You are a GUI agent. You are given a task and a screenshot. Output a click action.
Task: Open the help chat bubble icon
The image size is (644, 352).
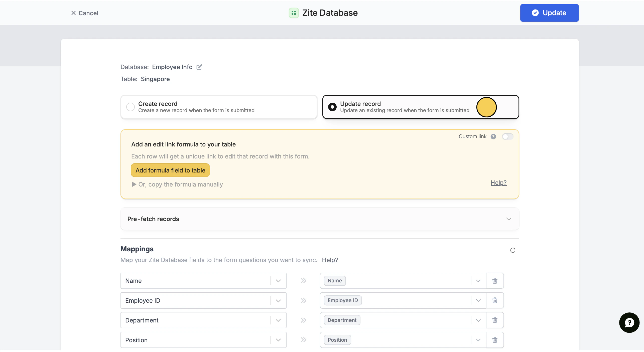click(x=629, y=322)
